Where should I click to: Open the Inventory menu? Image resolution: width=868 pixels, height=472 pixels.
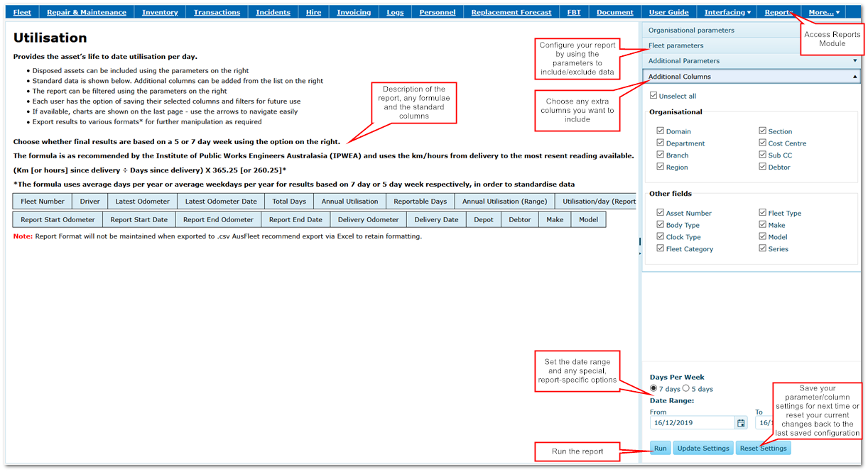pos(160,12)
